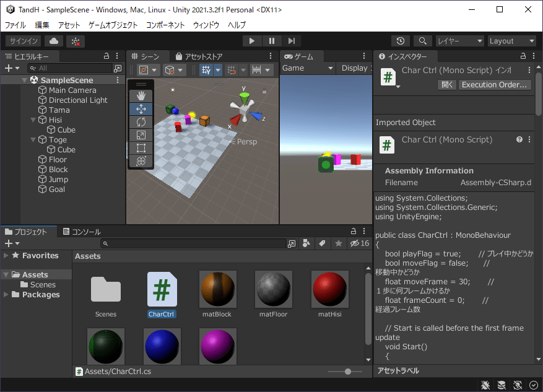Select the Scale tool
543x392 pixels.
[141, 135]
